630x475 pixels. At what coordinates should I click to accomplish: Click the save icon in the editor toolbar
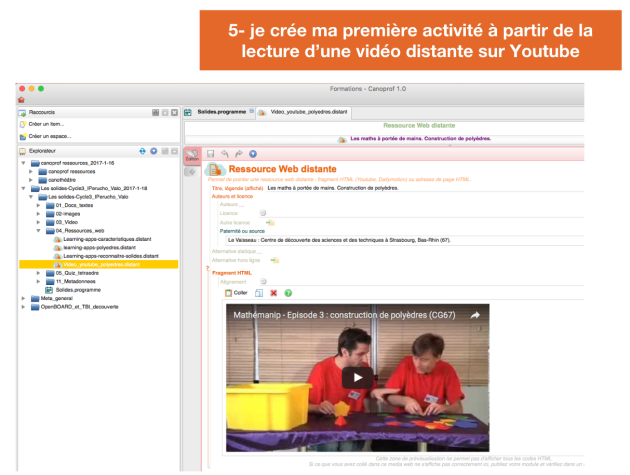[212, 154]
